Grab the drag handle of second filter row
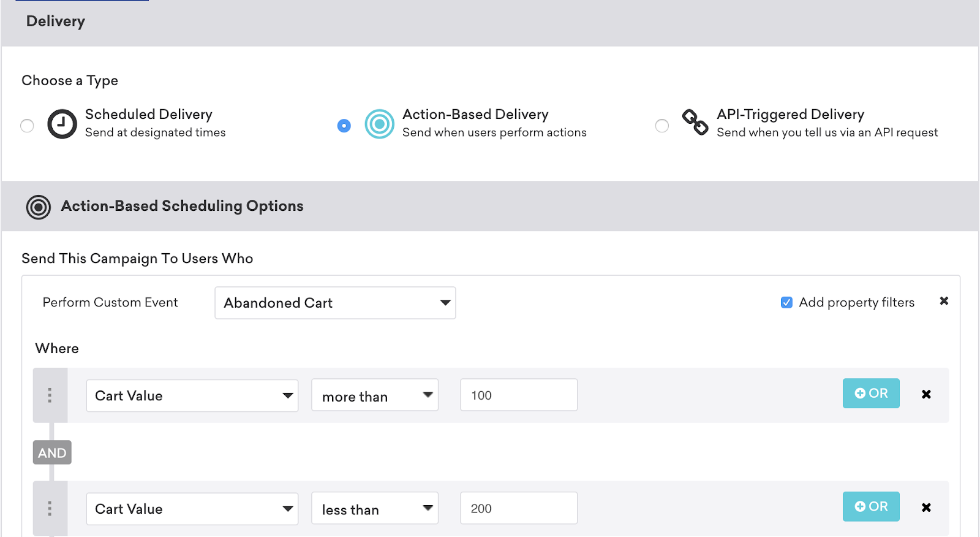This screenshot has width=980, height=537. (50, 508)
